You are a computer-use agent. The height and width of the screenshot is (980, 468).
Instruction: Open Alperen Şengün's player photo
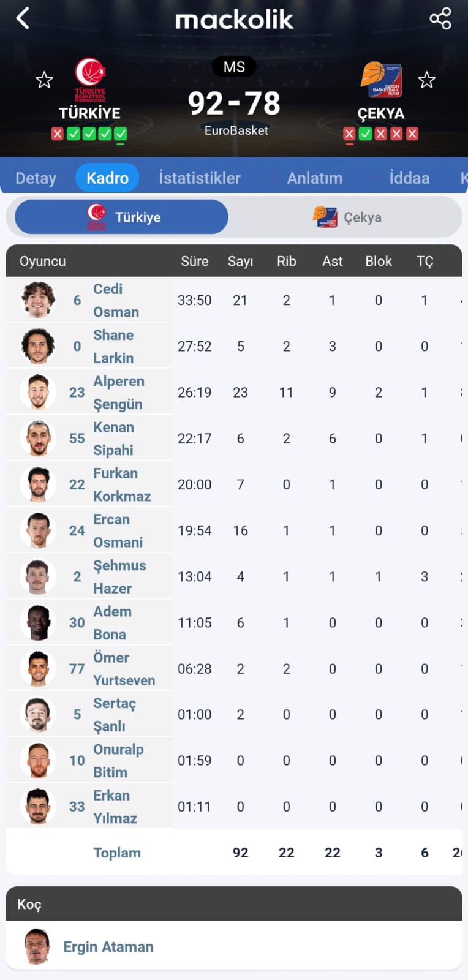pyautogui.click(x=38, y=392)
